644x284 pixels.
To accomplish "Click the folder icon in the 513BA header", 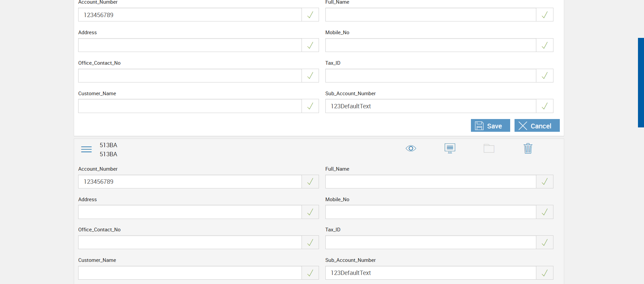I will (x=489, y=148).
